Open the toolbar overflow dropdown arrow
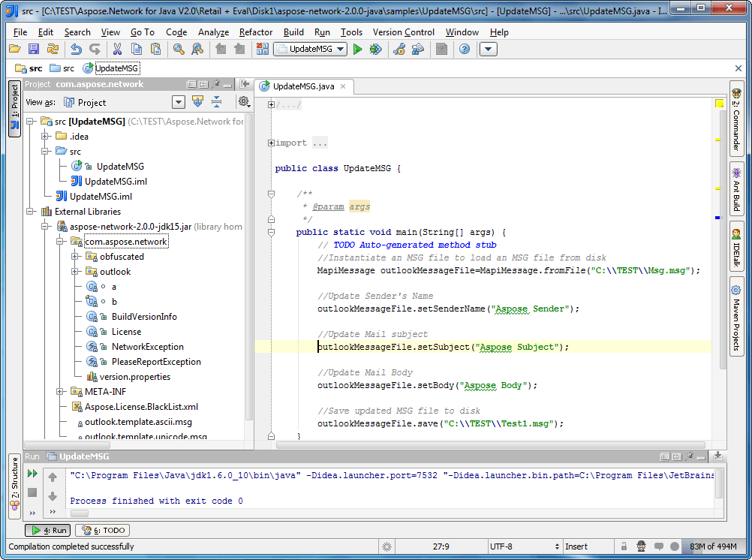The width and height of the screenshot is (752, 560). pos(489,49)
